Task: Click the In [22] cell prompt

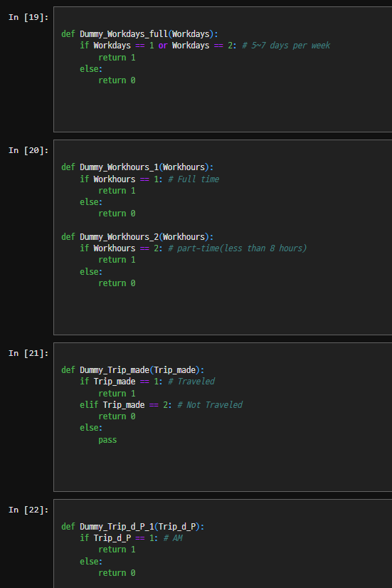Action: [28, 510]
